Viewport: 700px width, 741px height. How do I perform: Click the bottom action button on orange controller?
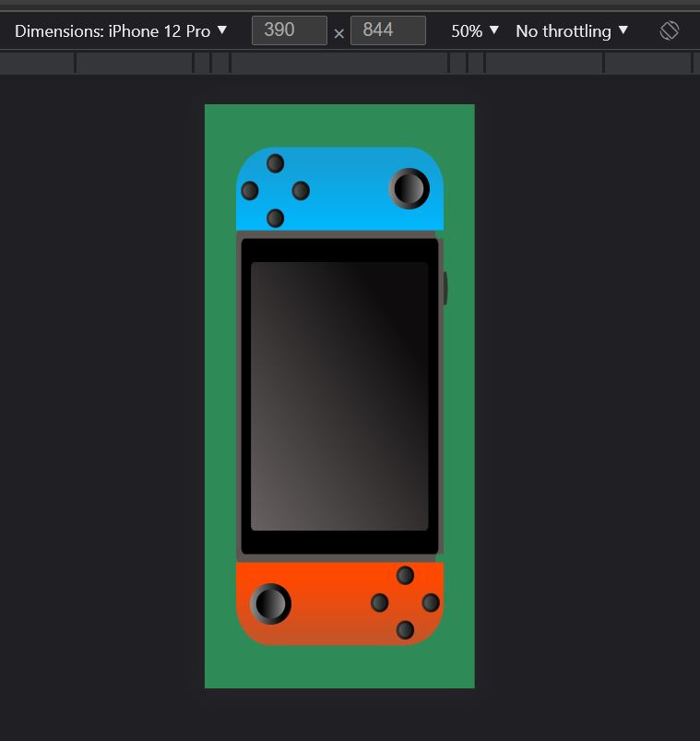click(x=405, y=630)
